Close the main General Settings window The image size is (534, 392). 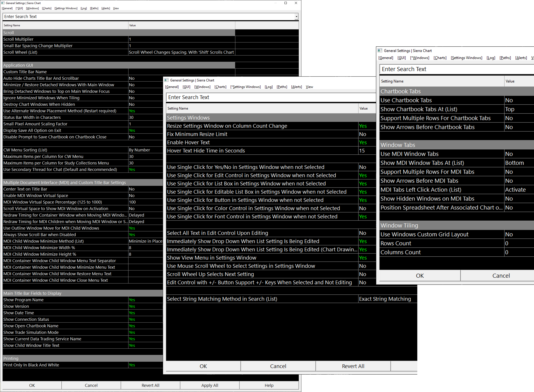296,3
